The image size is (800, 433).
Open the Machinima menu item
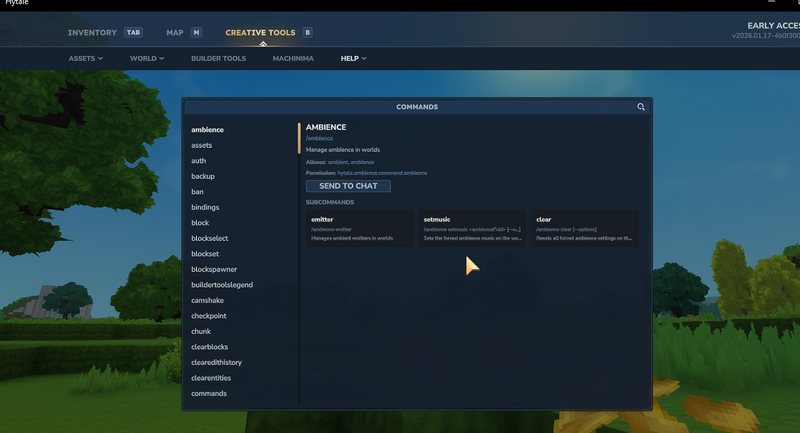(293, 58)
